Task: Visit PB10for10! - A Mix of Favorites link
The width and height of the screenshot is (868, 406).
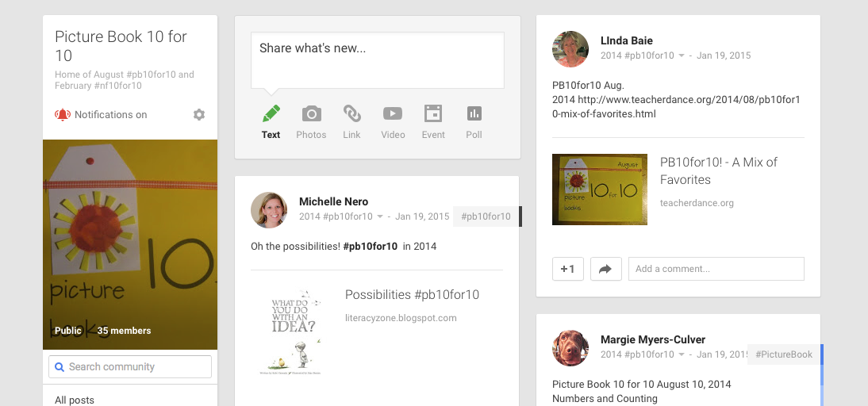Action: pyautogui.click(x=718, y=170)
